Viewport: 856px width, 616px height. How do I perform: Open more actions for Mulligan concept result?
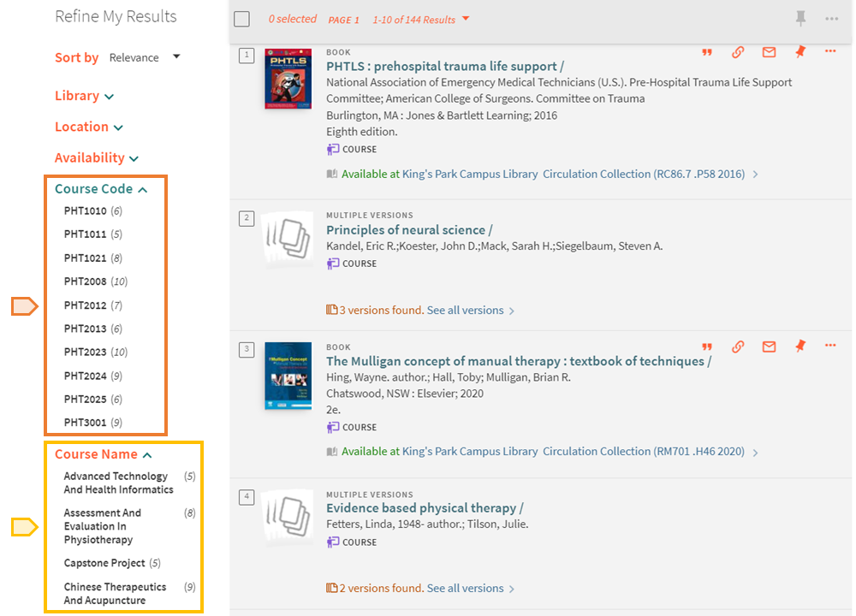(x=830, y=346)
